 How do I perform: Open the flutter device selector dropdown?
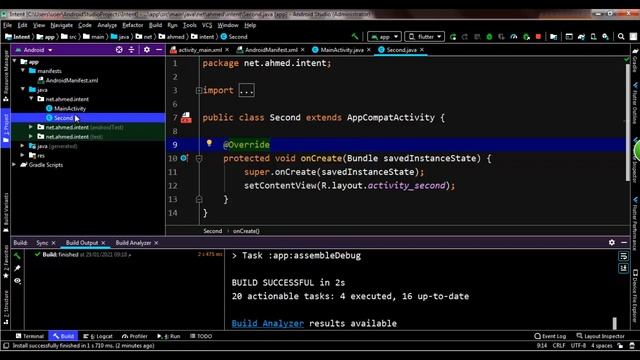(424, 37)
